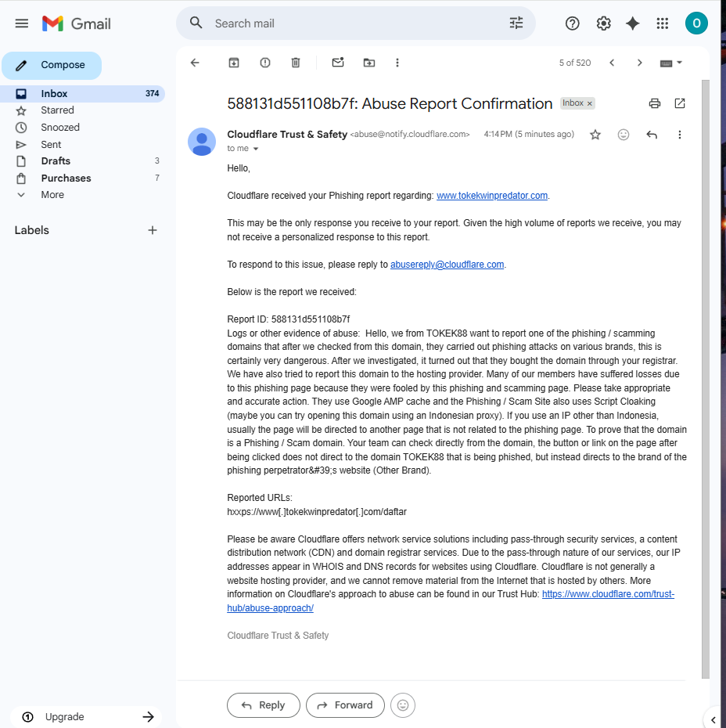Open the input tools keyboard dropdown

point(670,63)
